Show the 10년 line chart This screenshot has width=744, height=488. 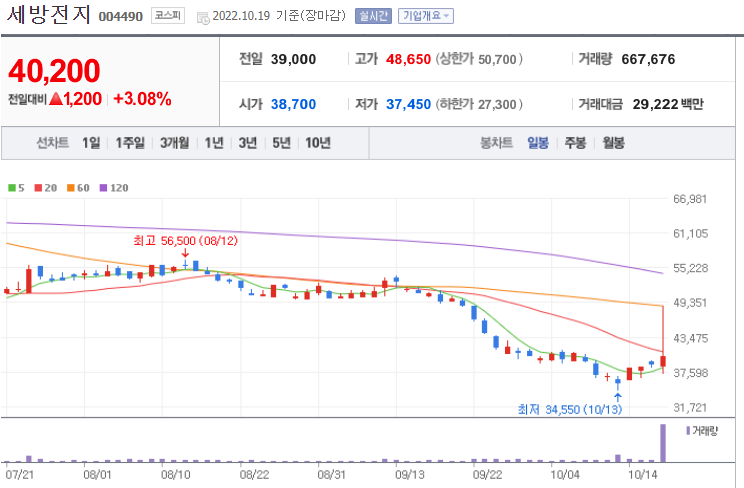[318, 142]
